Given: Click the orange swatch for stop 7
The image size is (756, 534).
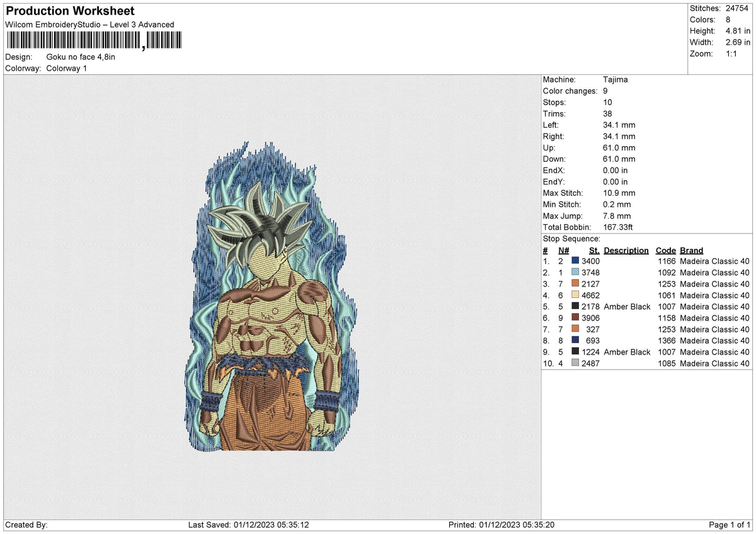Looking at the screenshot, I should (575, 329).
